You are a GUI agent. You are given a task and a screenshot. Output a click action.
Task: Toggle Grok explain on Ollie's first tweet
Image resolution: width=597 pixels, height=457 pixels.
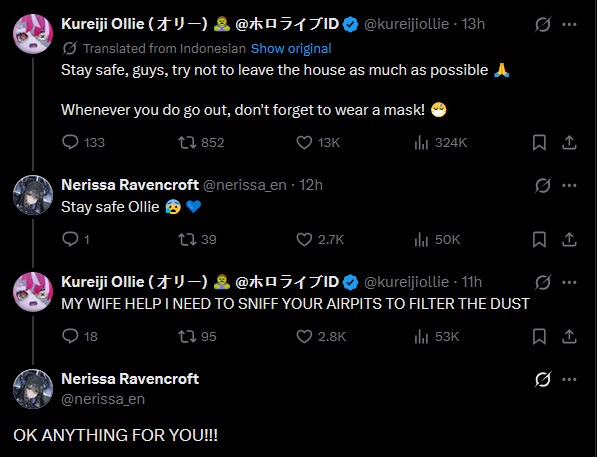pos(542,25)
